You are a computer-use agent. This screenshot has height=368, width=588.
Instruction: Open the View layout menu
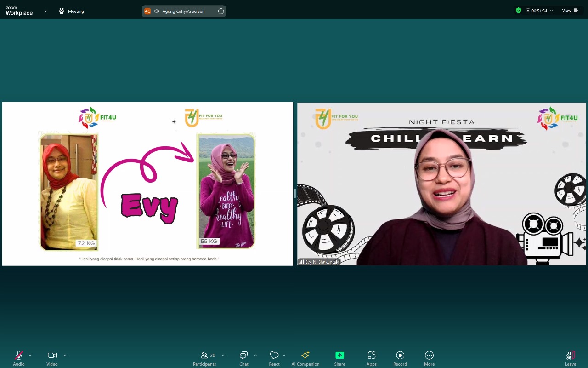coord(570,11)
